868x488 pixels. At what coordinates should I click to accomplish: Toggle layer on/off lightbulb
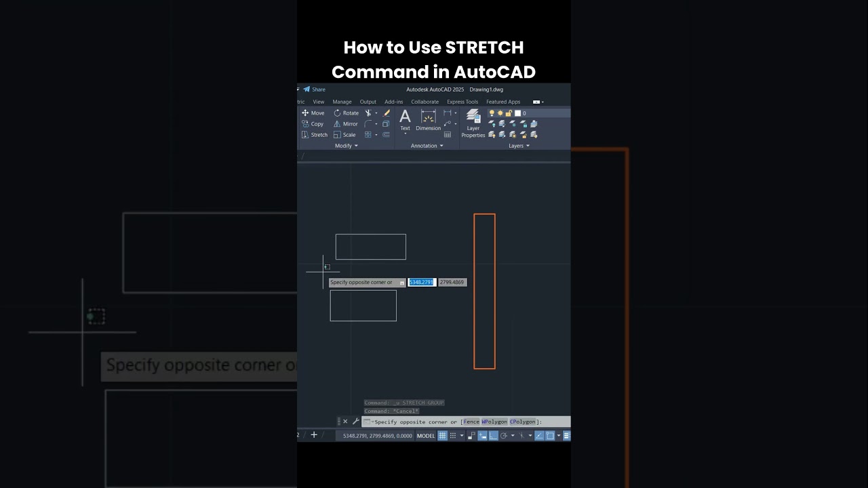[x=492, y=113]
